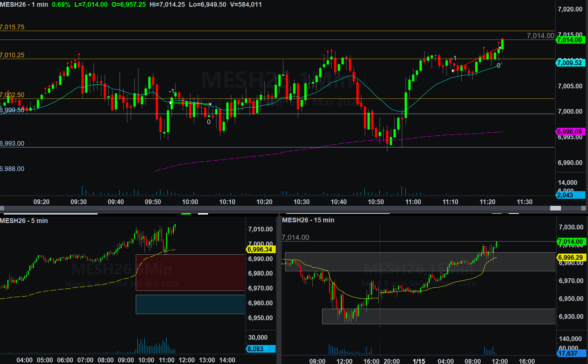
Task: Select the lower gray zone in 15 min chart
Action: coord(438,316)
